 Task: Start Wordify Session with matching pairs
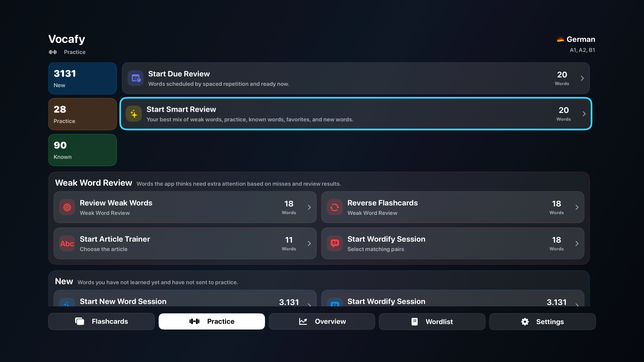click(x=453, y=244)
